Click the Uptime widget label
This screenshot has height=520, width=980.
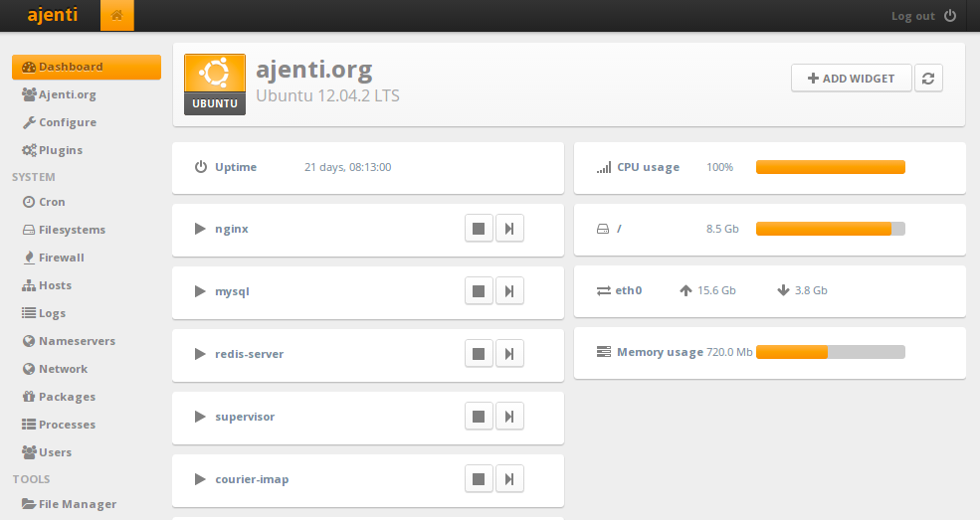coord(236,167)
